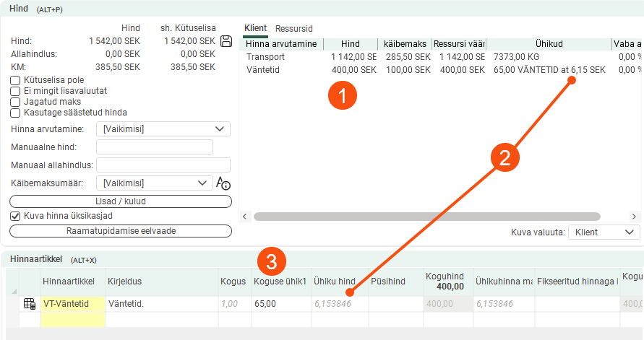
Task: Open the Hinna arvutamine dropdown
Action: (163, 129)
